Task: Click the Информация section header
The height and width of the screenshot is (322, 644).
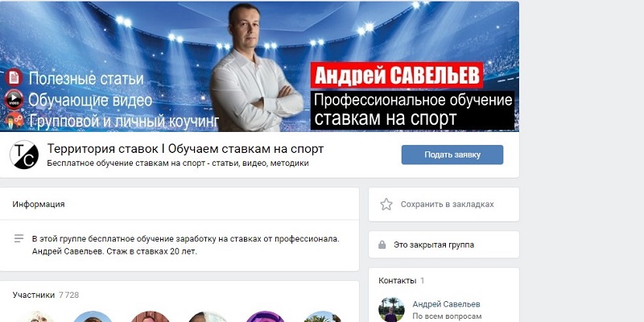Action: pyautogui.click(x=38, y=204)
